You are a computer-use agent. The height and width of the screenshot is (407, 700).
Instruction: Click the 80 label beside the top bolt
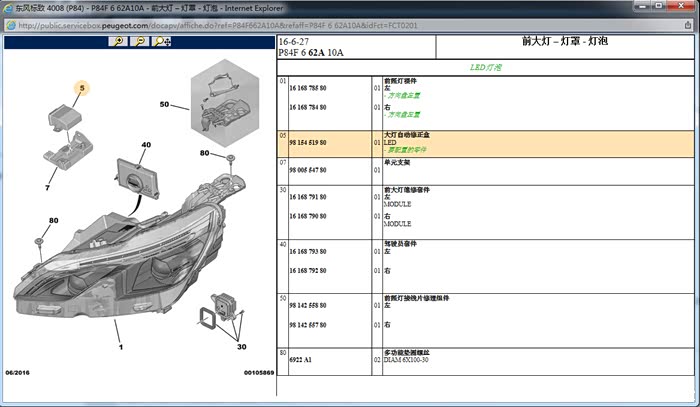[x=204, y=153]
